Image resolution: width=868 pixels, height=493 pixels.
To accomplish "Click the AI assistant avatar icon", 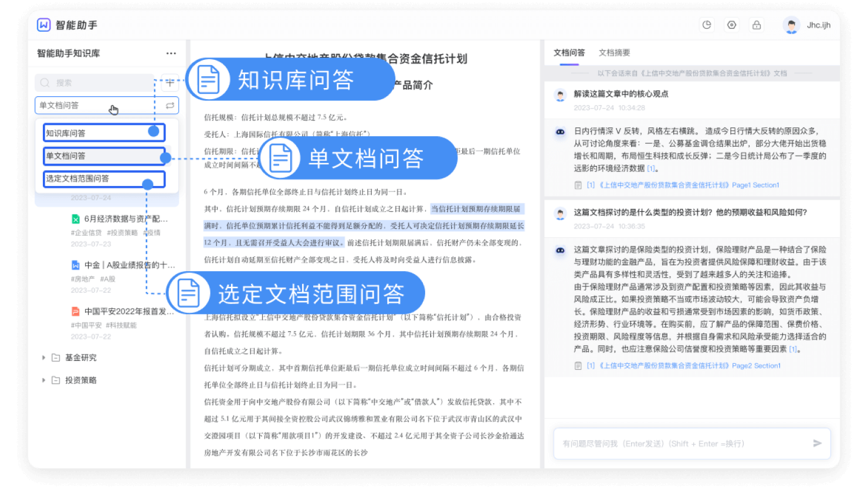I will 560,132.
